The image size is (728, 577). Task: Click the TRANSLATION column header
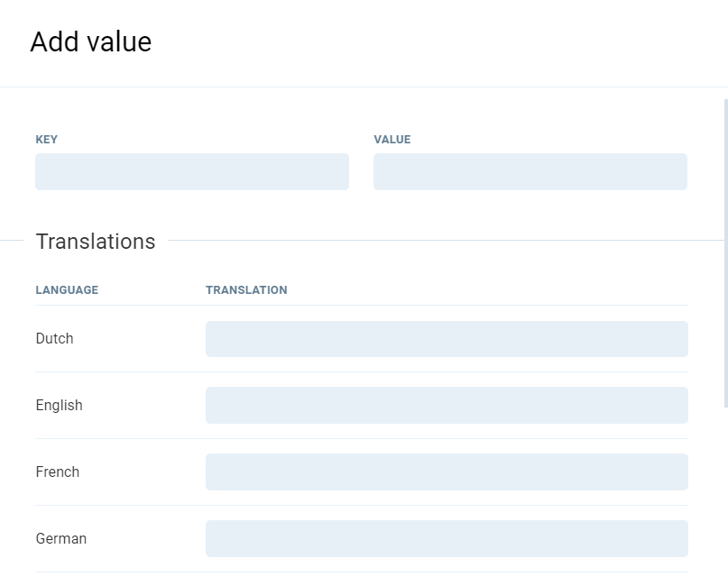tap(246, 290)
